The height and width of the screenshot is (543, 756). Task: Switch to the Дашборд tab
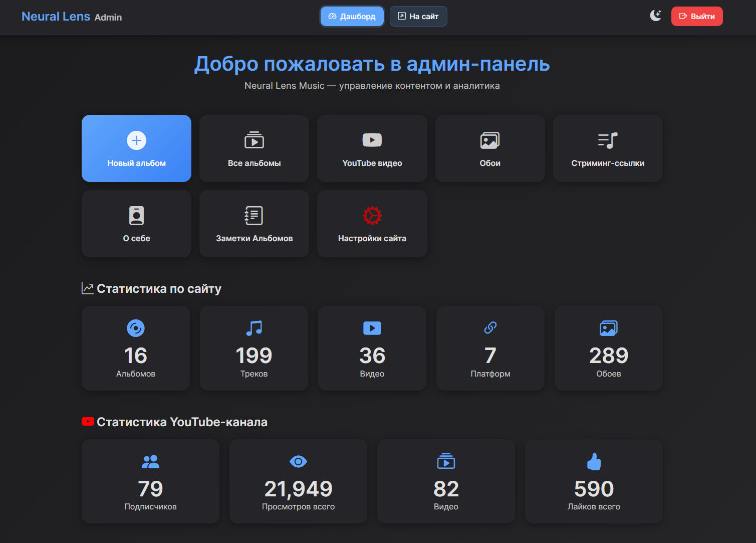coord(352,16)
